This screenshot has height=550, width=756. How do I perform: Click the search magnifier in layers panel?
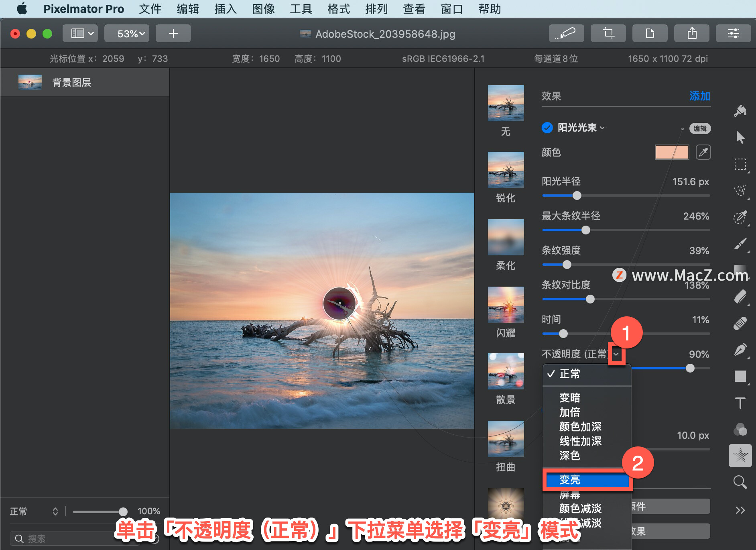click(x=19, y=538)
